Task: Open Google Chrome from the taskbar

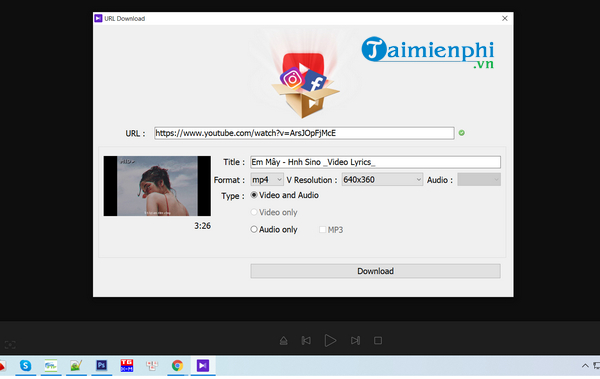Action: [x=177, y=366]
